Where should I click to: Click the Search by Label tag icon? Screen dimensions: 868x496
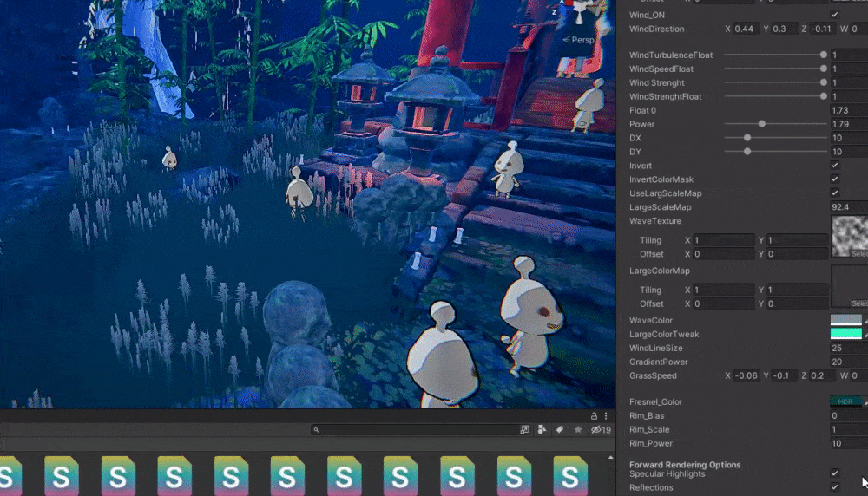click(x=560, y=430)
